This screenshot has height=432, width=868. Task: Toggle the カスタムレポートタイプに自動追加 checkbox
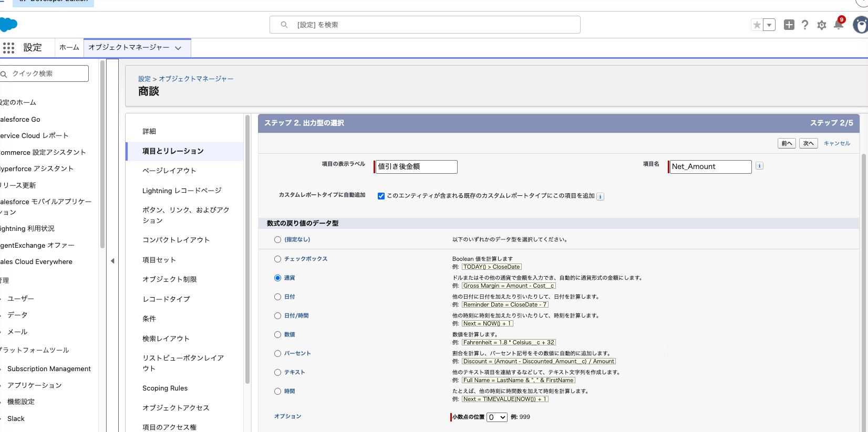[381, 196]
